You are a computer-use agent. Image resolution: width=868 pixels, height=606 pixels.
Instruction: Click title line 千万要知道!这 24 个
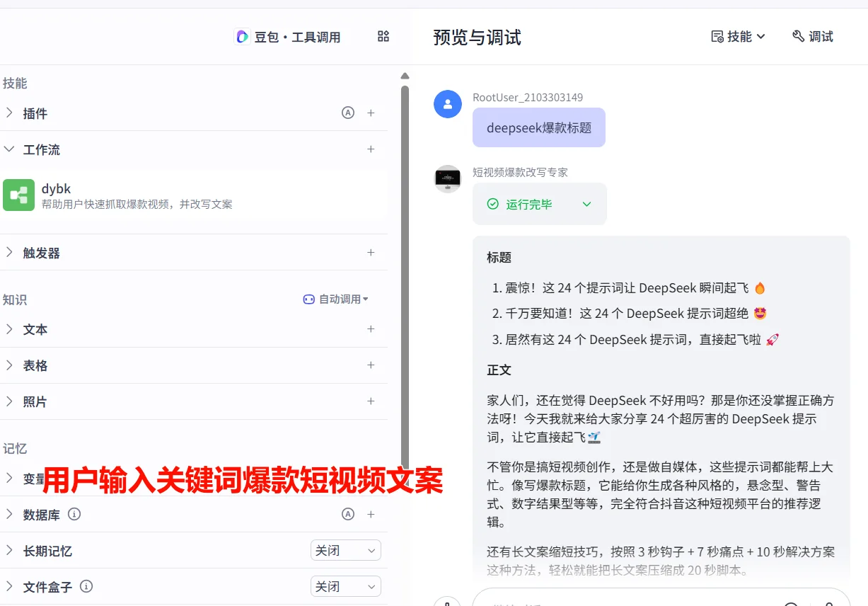[636, 313]
